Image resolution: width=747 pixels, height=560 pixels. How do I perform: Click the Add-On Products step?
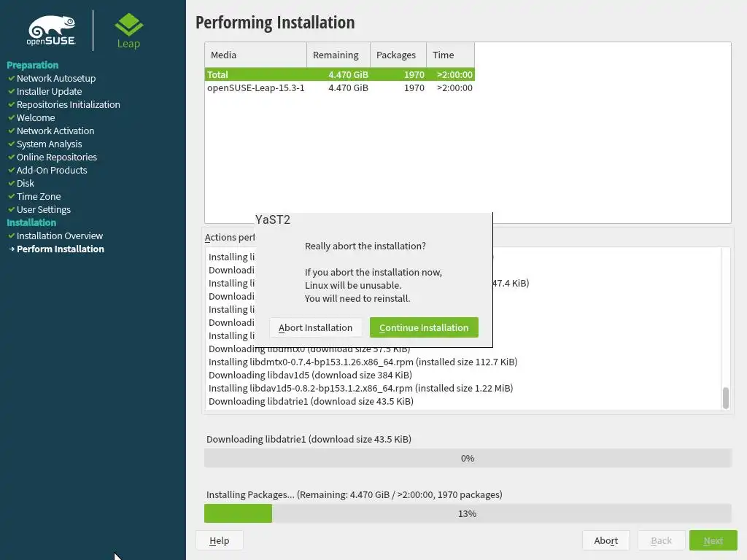pyautogui.click(x=52, y=170)
